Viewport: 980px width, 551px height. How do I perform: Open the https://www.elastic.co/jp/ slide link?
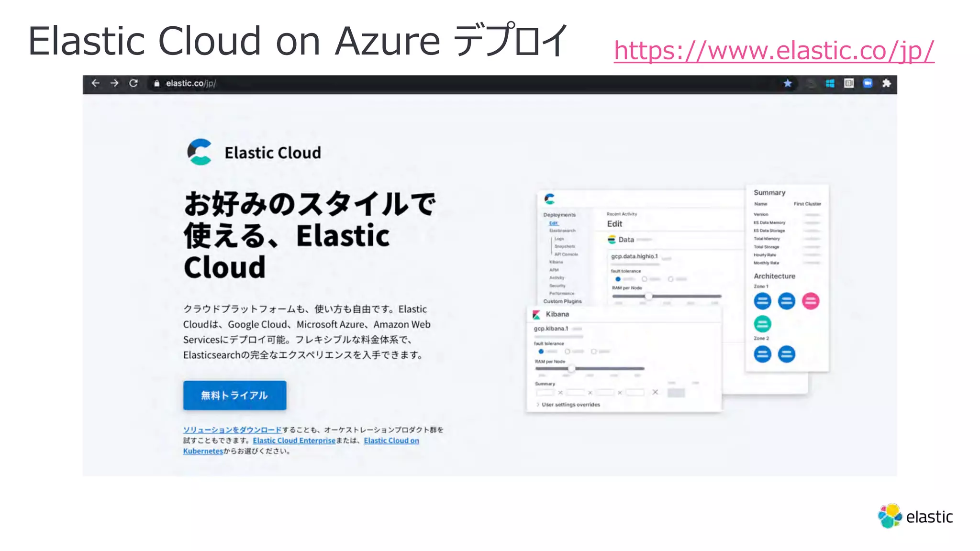tap(774, 51)
